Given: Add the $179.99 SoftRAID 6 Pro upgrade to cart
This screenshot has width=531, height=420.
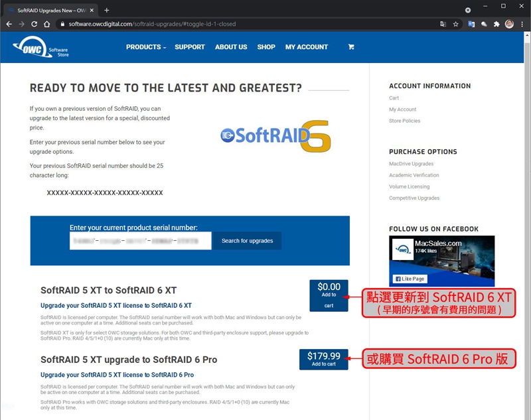Looking at the screenshot, I should 324,360.
